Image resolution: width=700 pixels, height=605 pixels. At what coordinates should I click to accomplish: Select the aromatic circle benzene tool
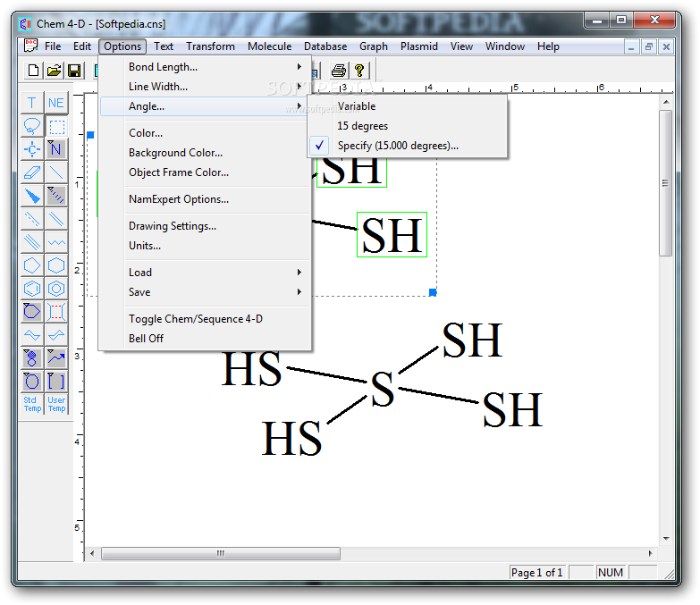tap(56, 289)
